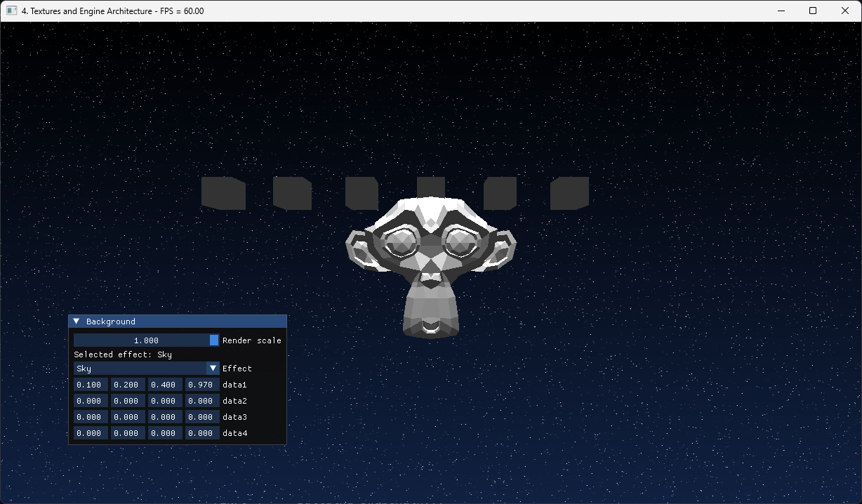Image resolution: width=862 pixels, height=504 pixels.
Task: Click the 'Effect' label beside combo
Action: point(237,369)
